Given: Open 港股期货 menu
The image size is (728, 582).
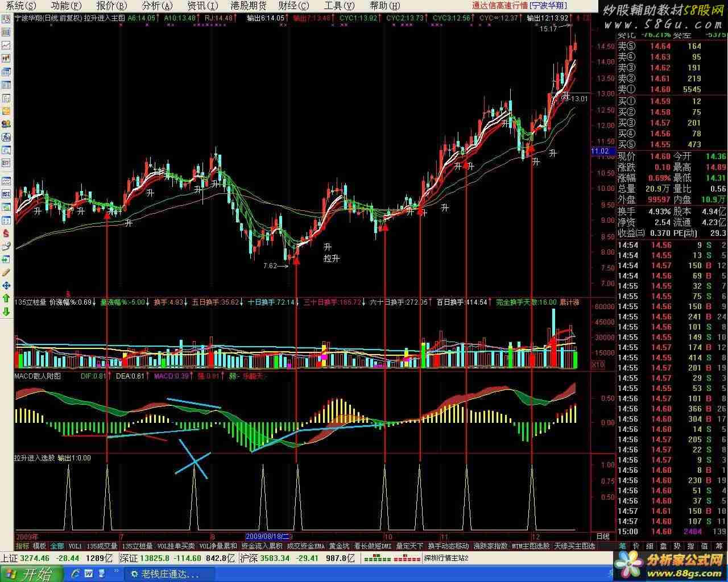Looking at the screenshot, I should tap(249, 6).
